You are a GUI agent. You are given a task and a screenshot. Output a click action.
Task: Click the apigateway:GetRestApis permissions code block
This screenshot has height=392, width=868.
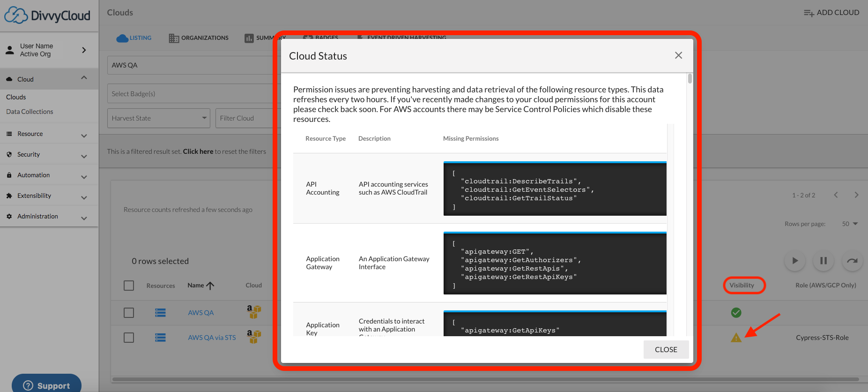(x=555, y=263)
